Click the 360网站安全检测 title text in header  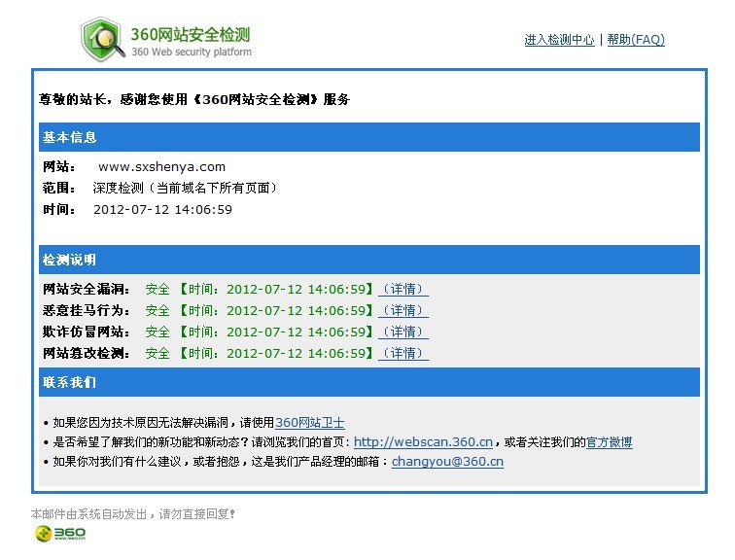coord(190,33)
